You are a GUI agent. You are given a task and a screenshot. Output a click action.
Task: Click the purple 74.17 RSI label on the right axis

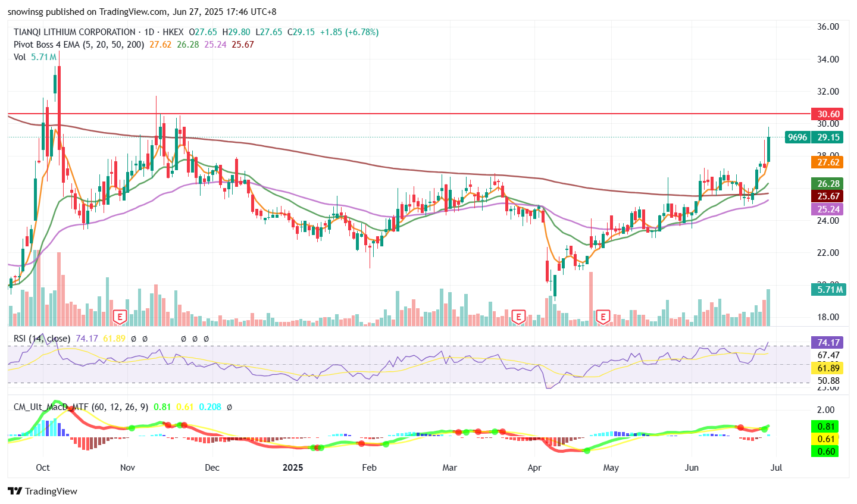tap(827, 343)
